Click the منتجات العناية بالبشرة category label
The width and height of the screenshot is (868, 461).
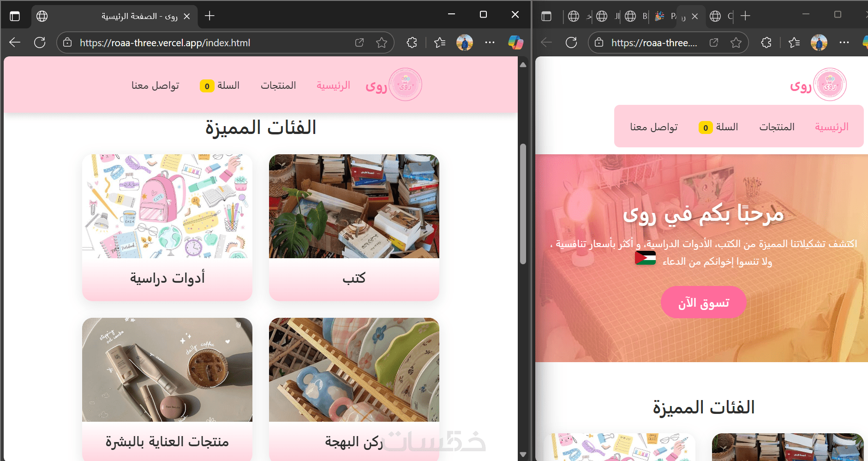pyautogui.click(x=167, y=442)
